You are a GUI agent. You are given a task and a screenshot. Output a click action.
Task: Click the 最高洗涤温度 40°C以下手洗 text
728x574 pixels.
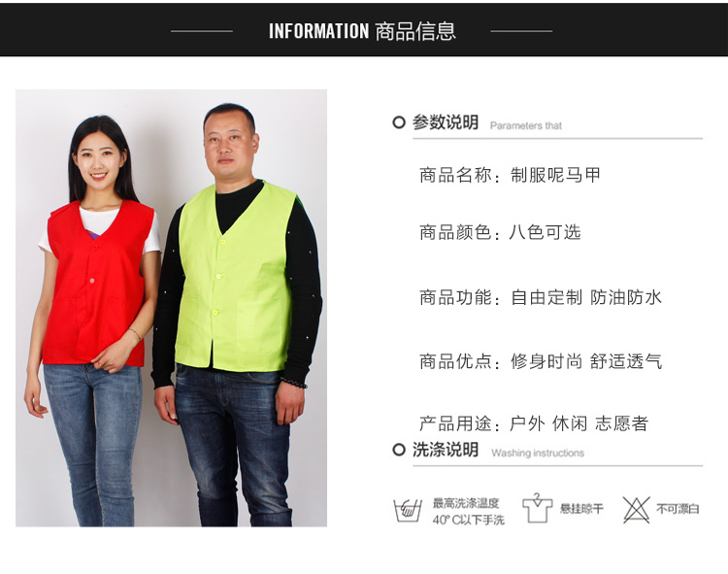(x=468, y=511)
